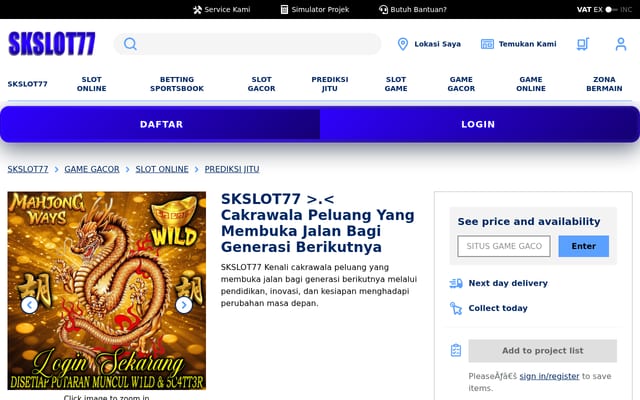Viewport: 640px width, 400px height.
Task: Click See price and availability heading
Action: 529,221
